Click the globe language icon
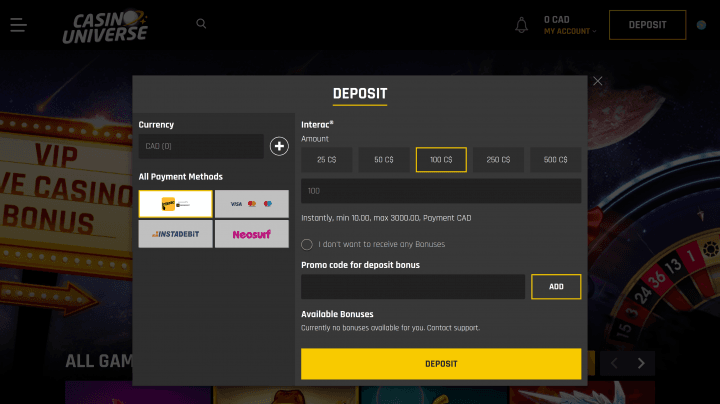720x404 pixels. 701,25
